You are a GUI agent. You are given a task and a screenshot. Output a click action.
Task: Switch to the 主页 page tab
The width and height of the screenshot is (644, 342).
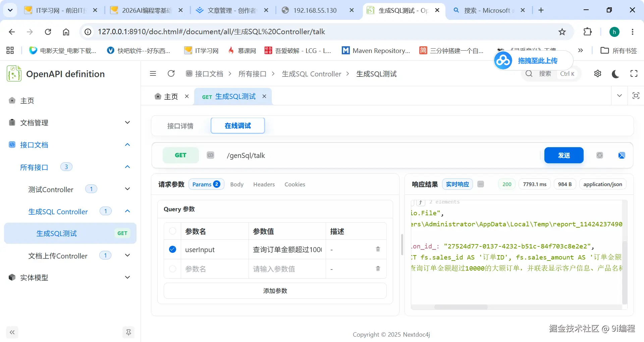pyautogui.click(x=171, y=97)
